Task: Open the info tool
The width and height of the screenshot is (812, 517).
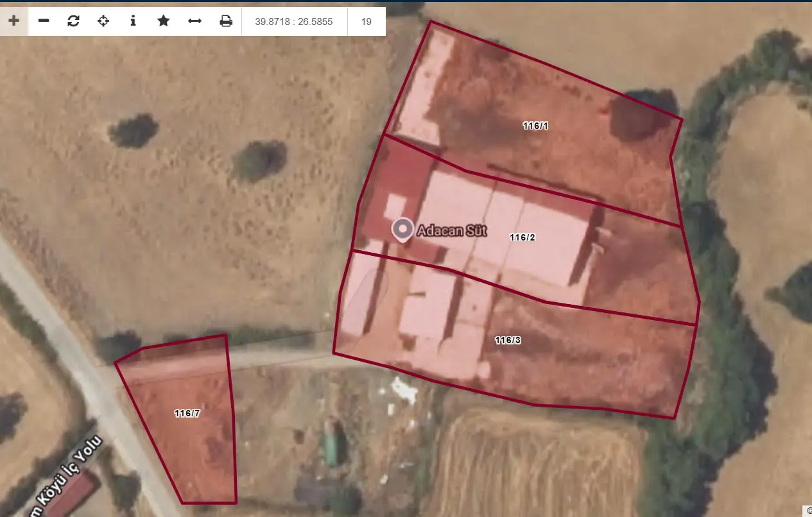Action: [x=133, y=21]
